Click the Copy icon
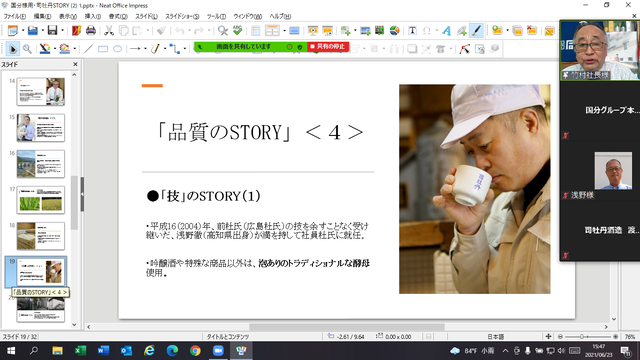Viewport: 640px width, 360px height. pos(123,31)
